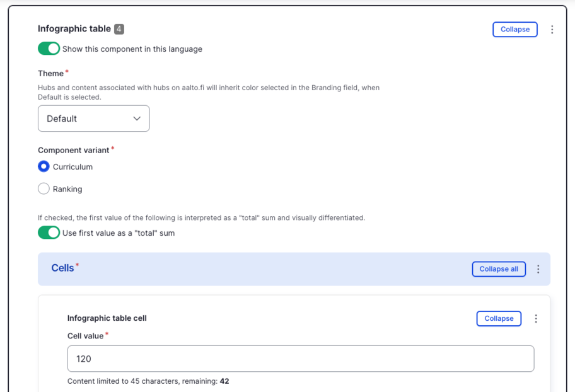This screenshot has width=575, height=392.
Task: Click the Cell value input field
Action: 300,359
